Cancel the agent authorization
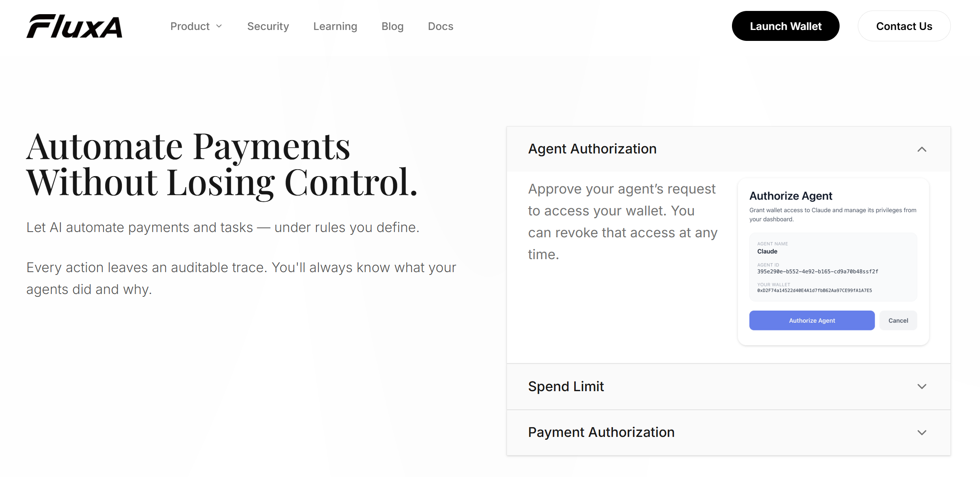Image resolution: width=980 pixels, height=477 pixels. coord(898,320)
